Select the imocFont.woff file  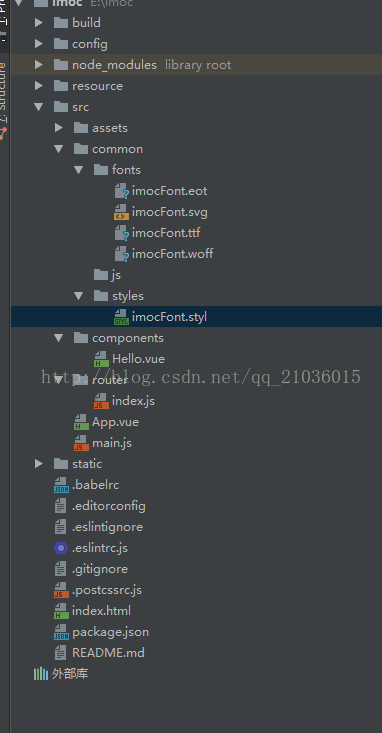pyautogui.click(x=173, y=254)
